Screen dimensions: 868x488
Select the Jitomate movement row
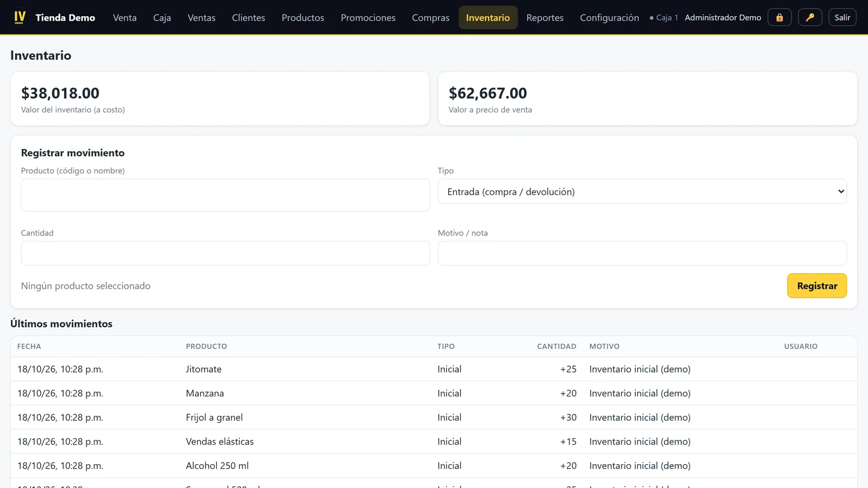(434, 369)
